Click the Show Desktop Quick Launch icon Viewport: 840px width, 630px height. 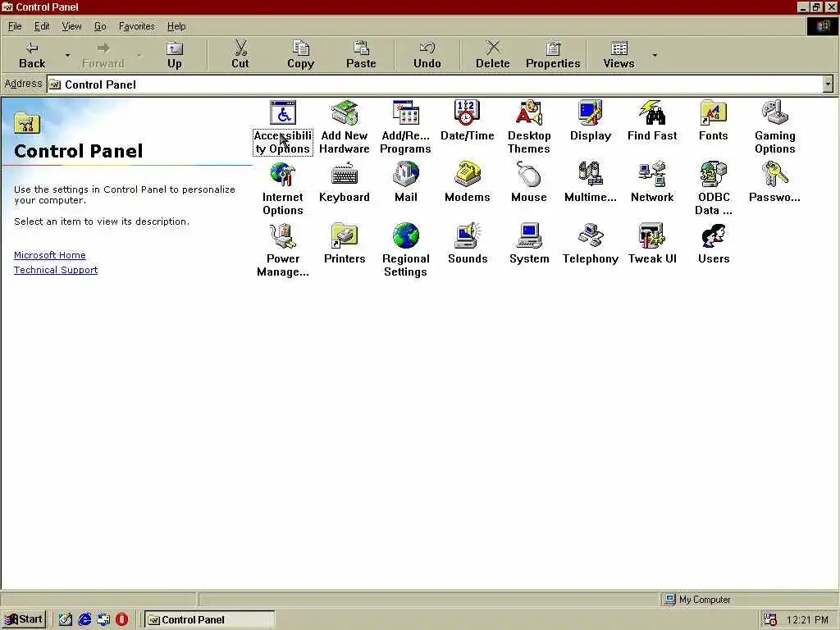65,619
